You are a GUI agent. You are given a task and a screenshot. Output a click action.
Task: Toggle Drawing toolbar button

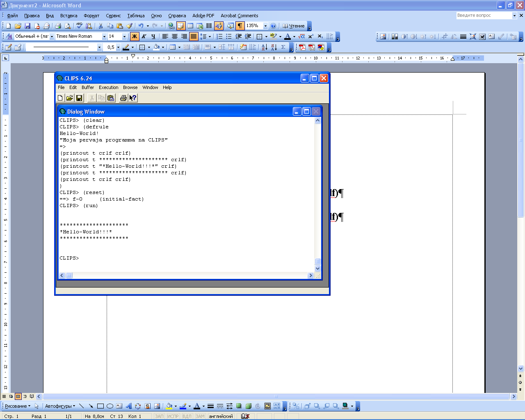pyautogui.click(x=219, y=26)
